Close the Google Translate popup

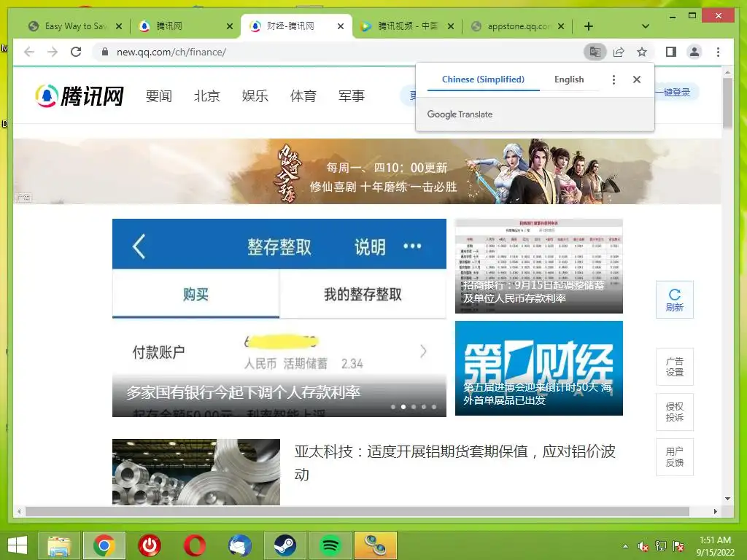point(637,79)
